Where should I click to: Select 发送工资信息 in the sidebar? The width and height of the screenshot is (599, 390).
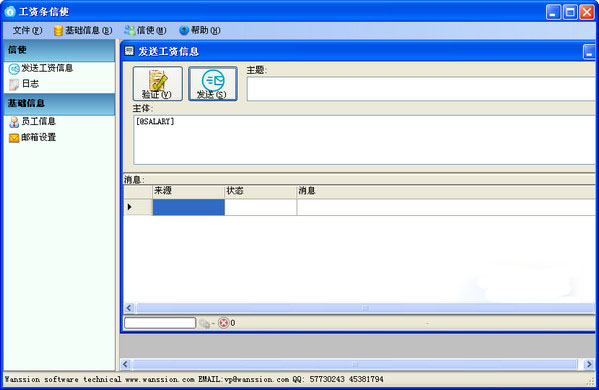tap(47, 68)
